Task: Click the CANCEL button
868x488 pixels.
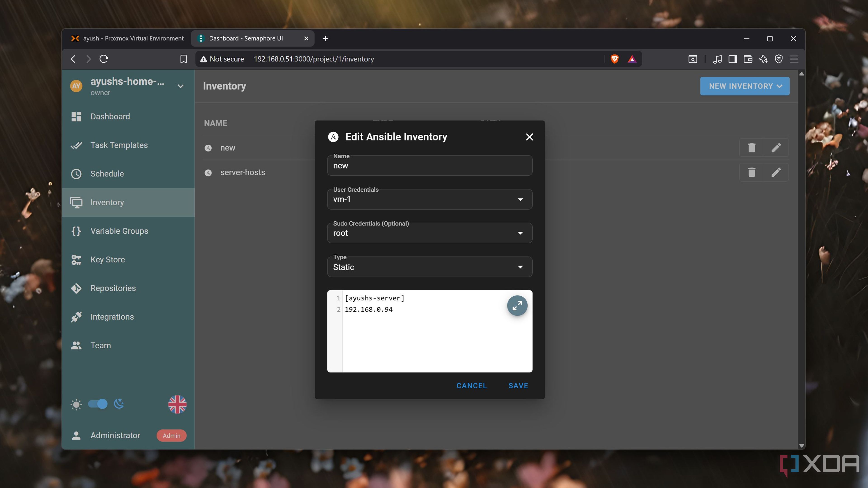Action: pyautogui.click(x=471, y=386)
